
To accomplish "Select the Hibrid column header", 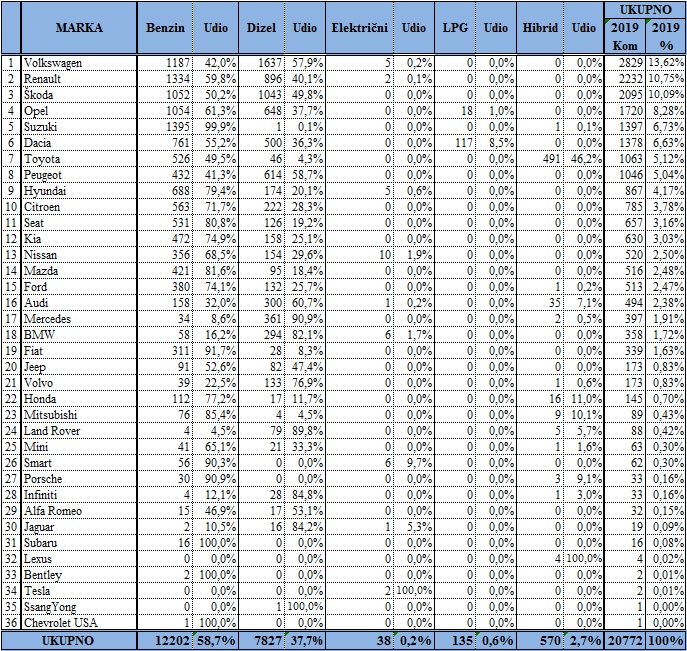I will click(x=540, y=28).
